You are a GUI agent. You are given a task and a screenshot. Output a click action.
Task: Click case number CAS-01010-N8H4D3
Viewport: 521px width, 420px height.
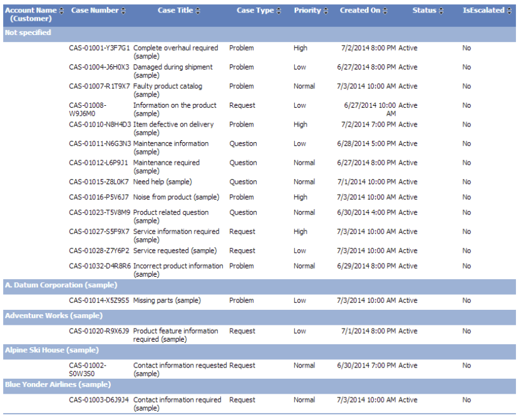pyautogui.click(x=100, y=125)
